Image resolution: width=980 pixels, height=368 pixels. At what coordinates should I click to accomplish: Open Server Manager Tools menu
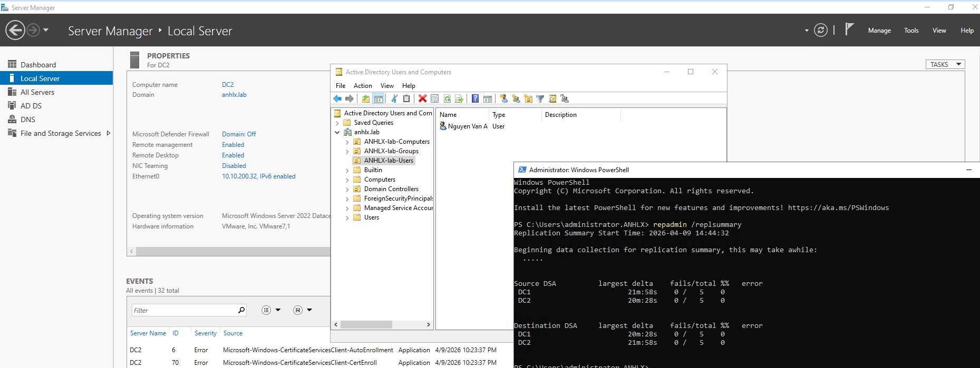[911, 31]
